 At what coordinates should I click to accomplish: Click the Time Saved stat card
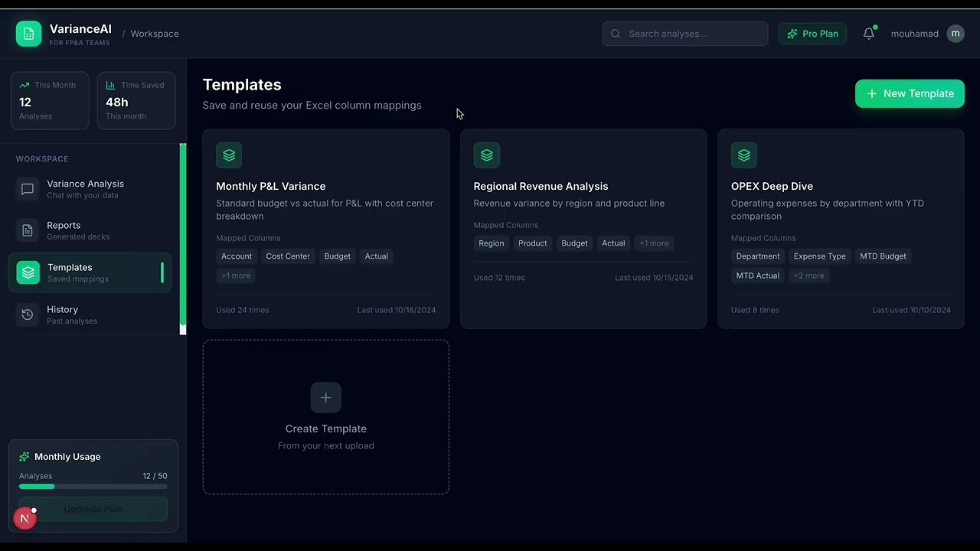click(136, 100)
